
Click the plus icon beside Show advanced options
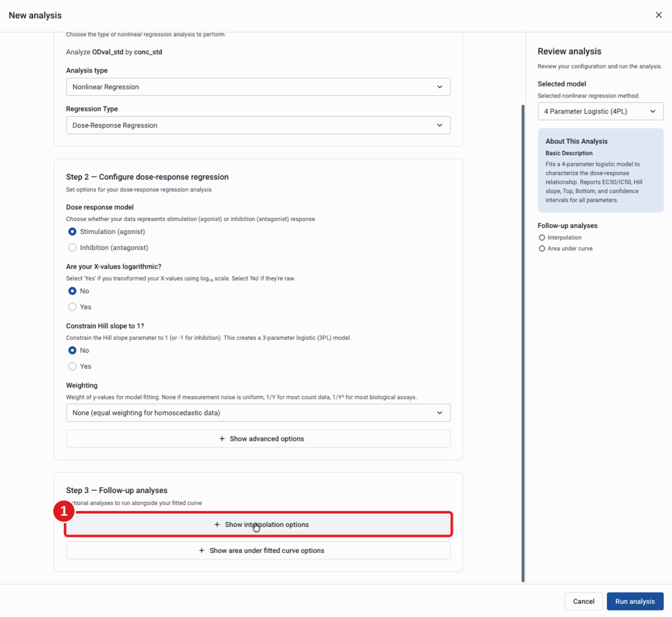222,439
